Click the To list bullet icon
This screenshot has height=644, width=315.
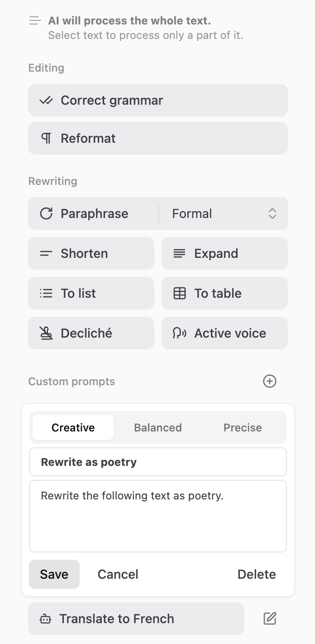point(46,293)
